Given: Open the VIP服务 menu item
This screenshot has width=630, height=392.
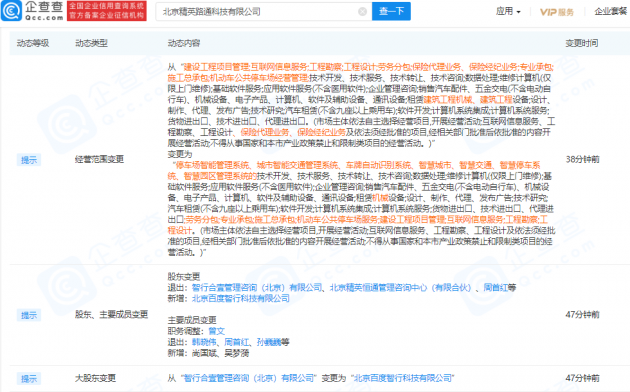Looking at the screenshot, I should coord(557,12).
